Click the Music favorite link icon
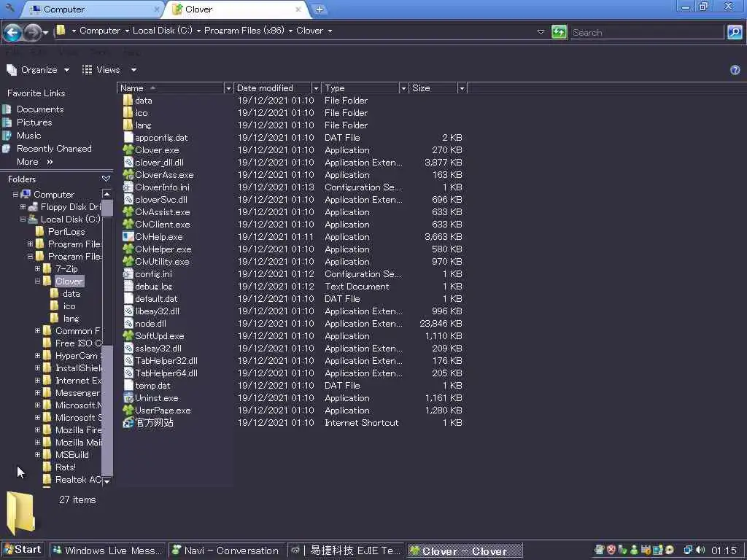The height and width of the screenshot is (560, 747). pyautogui.click(x=7, y=135)
